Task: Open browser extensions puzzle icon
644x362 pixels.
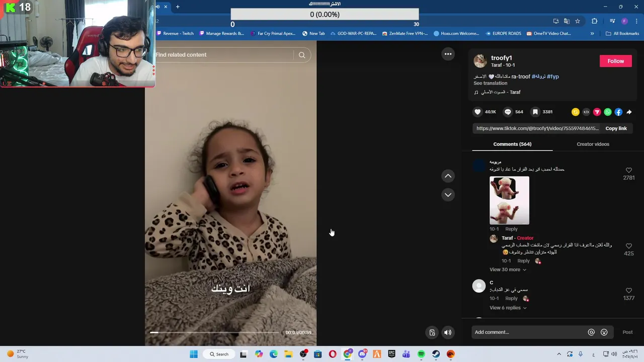Action: pos(595,21)
